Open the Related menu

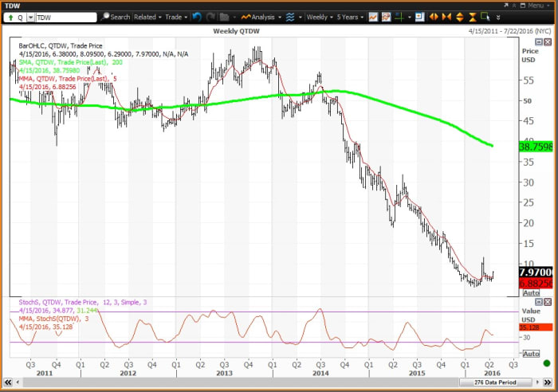tap(147, 16)
